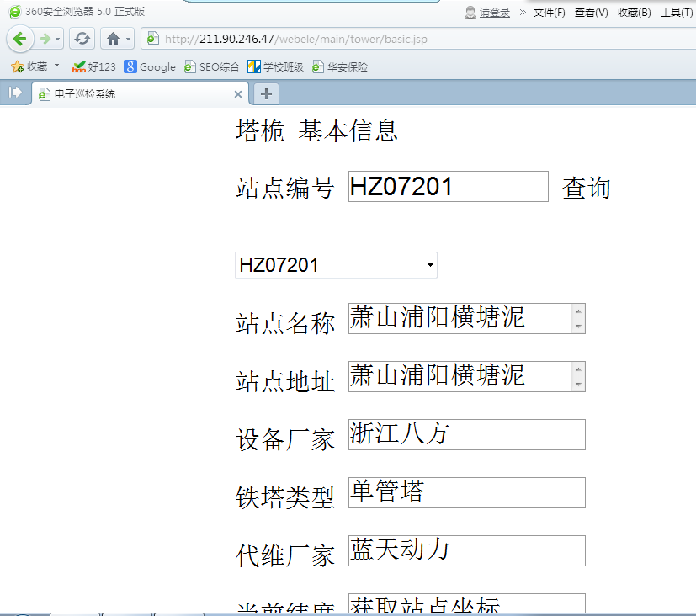Click the 代维厂家 field showing 蓝天动力

[467, 550]
